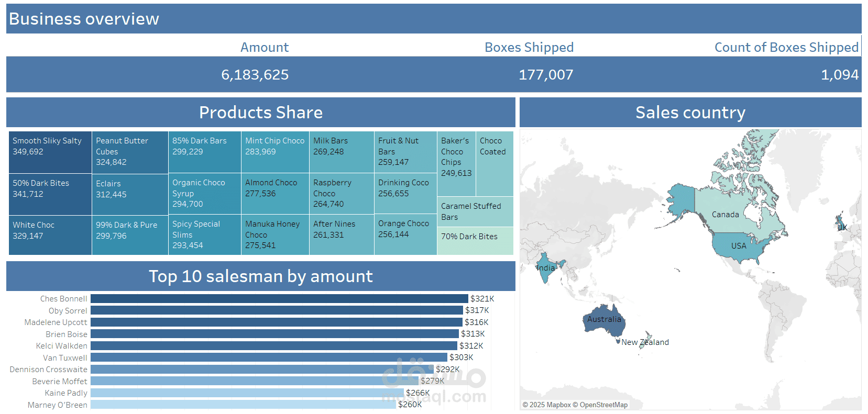This screenshot has width=868, height=414.
Task: Click India on the sales map
Action: [x=546, y=268]
